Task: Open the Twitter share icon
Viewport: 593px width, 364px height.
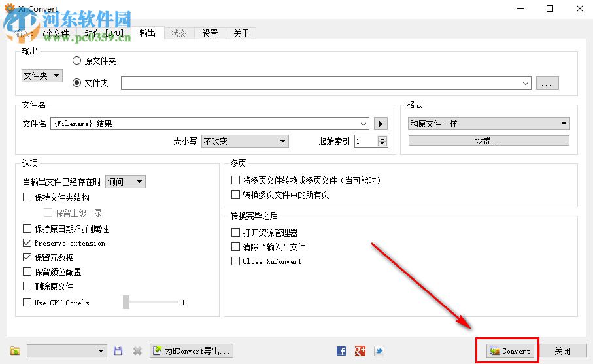Action: [x=379, y=351]
